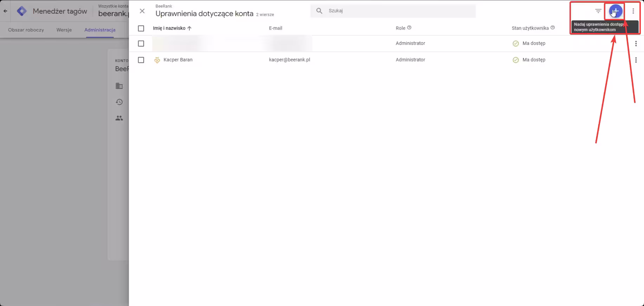The width and height of the screenshot is (644, 306).
Task: Click the help icon next to Role
Action: tap(409, 28)
